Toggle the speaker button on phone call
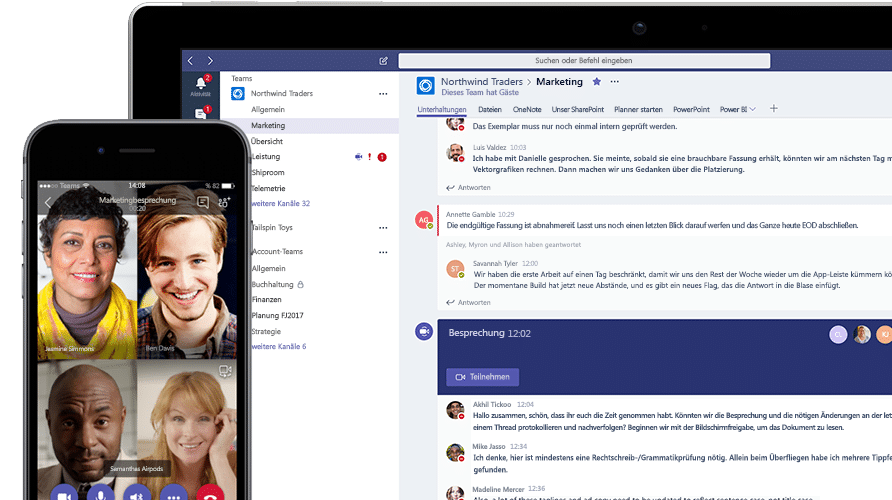 click(x=137, y=496)
